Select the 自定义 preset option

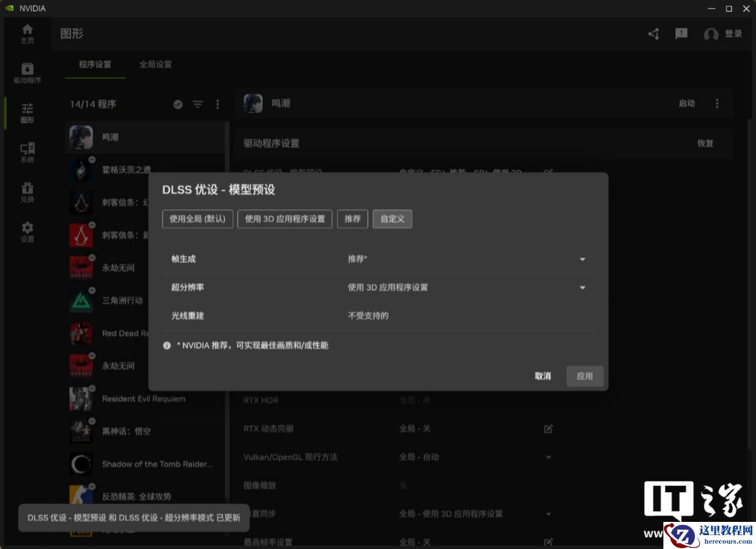point(392,219)
